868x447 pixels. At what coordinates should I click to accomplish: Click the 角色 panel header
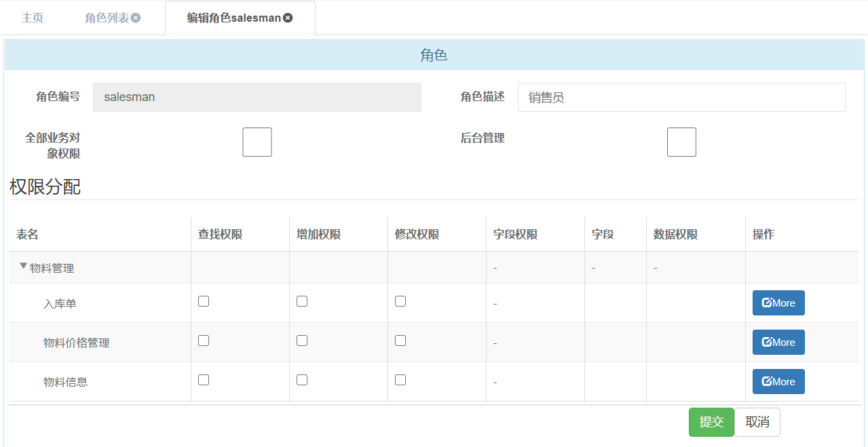433,55
